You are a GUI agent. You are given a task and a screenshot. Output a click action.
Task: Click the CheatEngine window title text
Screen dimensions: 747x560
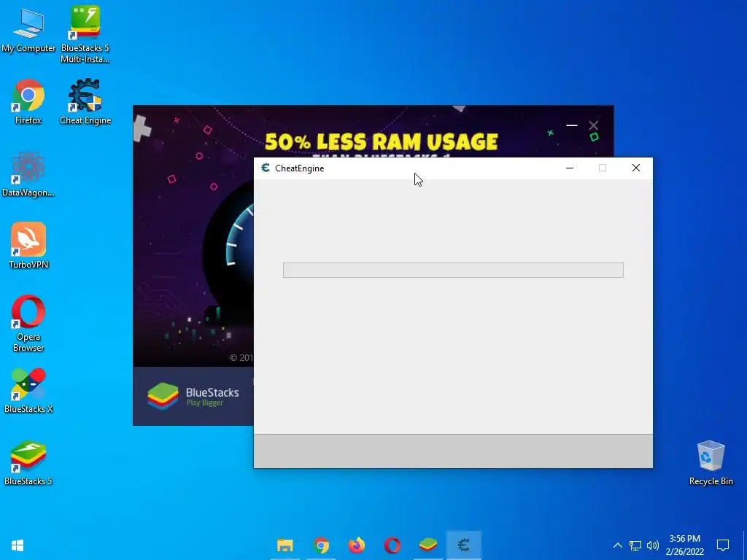point(300,168)
